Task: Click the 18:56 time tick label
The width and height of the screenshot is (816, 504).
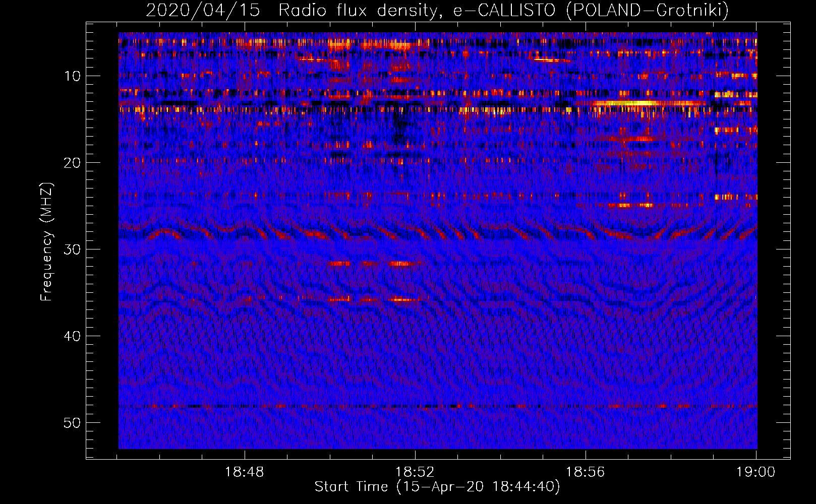Action: [x=585, y=472]
